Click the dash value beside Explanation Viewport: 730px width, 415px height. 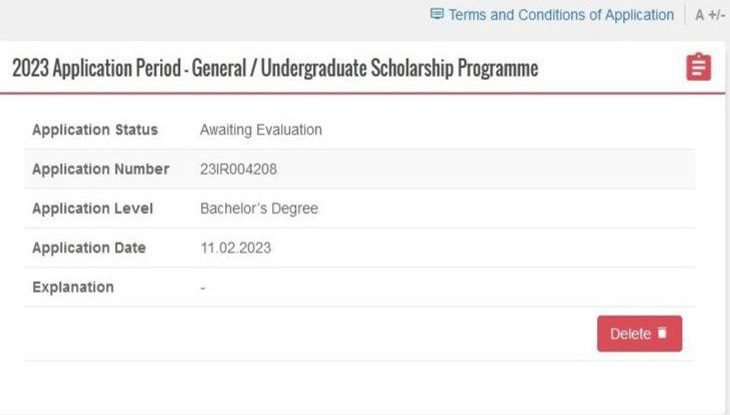(203, 287)
